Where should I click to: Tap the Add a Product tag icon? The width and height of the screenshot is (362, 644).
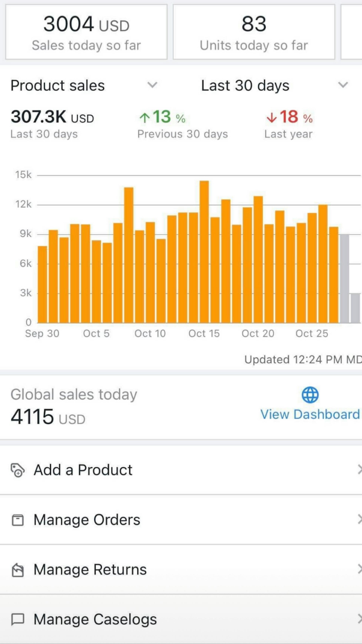(x=18, y=470)
